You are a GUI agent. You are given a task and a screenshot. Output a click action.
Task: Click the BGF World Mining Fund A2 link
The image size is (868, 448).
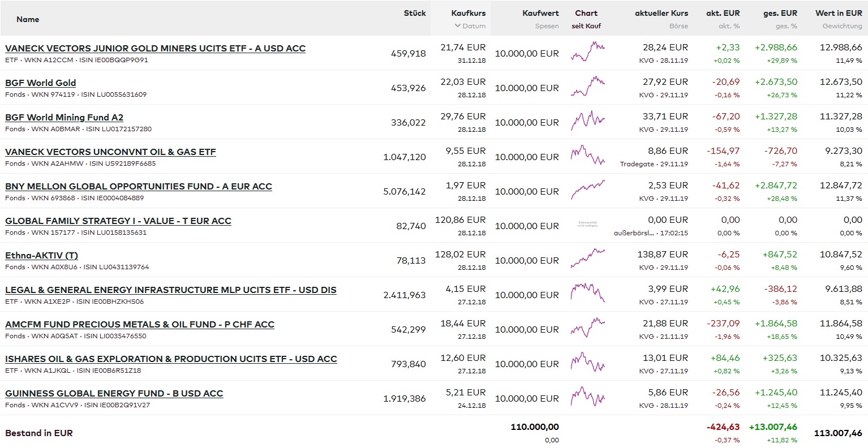[x=64, y=118]
